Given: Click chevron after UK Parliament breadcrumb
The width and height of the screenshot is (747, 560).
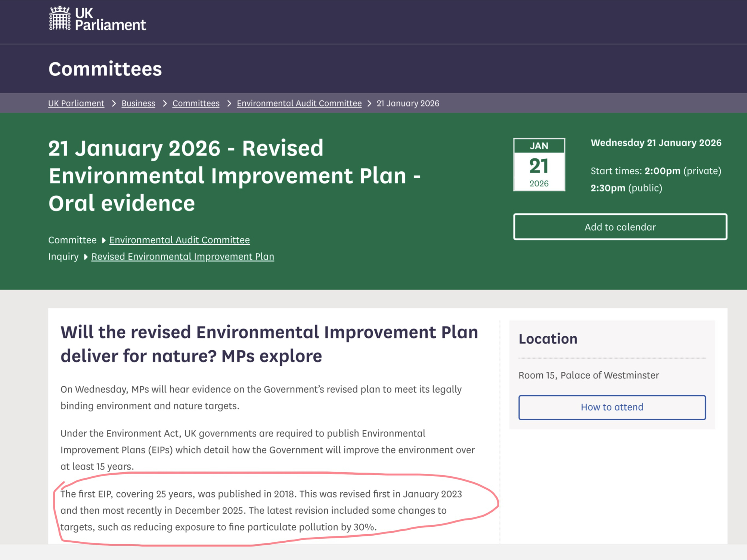Looking at the screenshot, I should (114, 103).
